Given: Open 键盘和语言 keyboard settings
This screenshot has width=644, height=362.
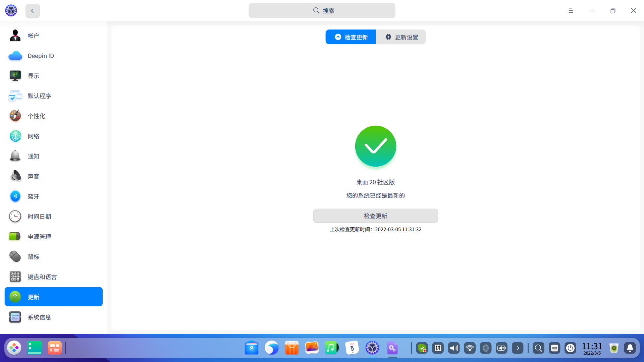Looking at the screenshot, I should coord(42,277).
